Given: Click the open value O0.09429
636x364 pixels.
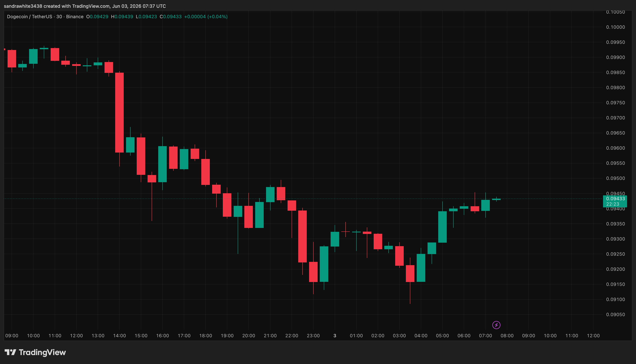Looking at the screenshot, I should pos(97,16).
